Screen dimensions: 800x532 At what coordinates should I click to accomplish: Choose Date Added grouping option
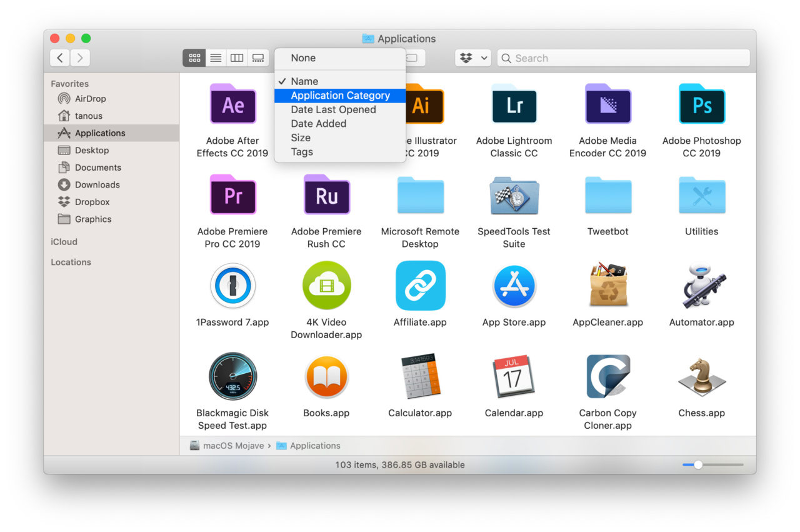[x=340, y=124]
